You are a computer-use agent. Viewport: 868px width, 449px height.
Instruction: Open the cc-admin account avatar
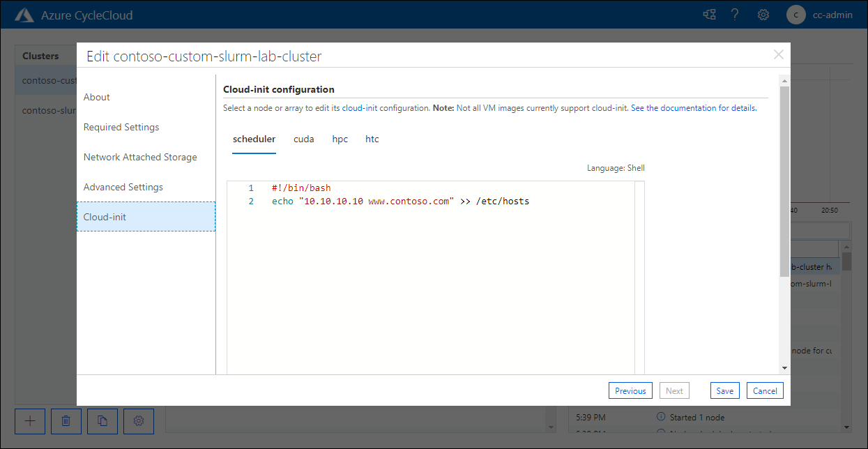(795, 14)
